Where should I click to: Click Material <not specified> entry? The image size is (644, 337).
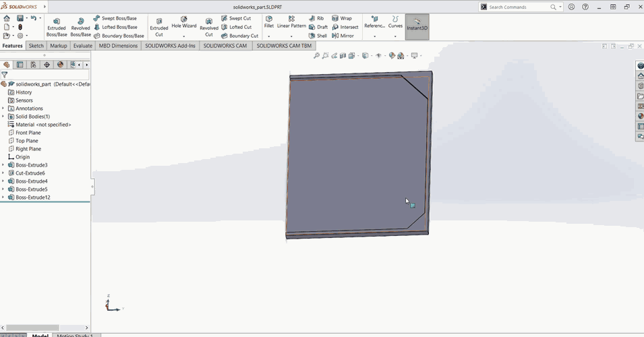click(43, 125)
